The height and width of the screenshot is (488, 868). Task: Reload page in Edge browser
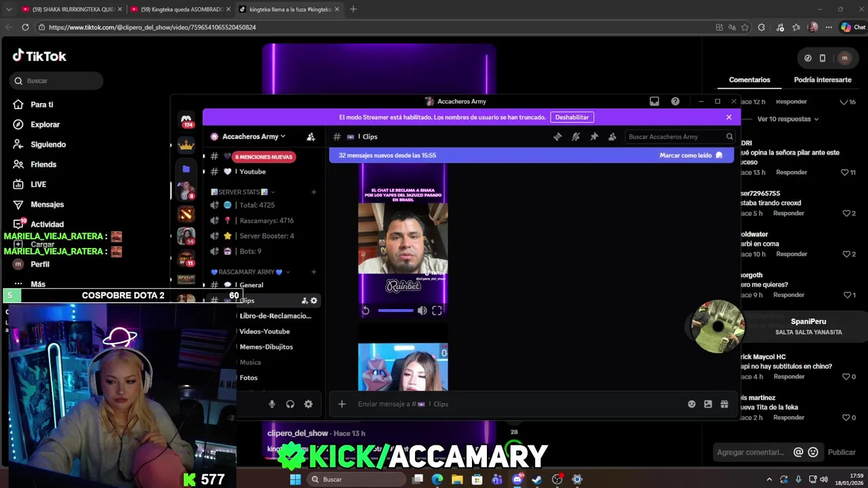pos(25,27)
